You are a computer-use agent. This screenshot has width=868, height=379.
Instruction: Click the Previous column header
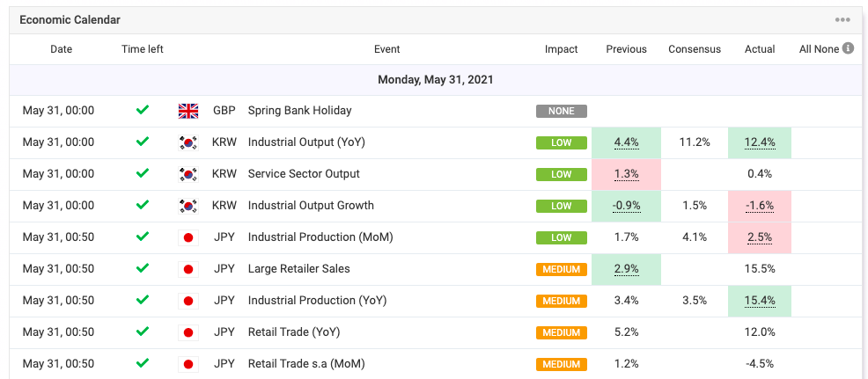[x=626, y=49]
